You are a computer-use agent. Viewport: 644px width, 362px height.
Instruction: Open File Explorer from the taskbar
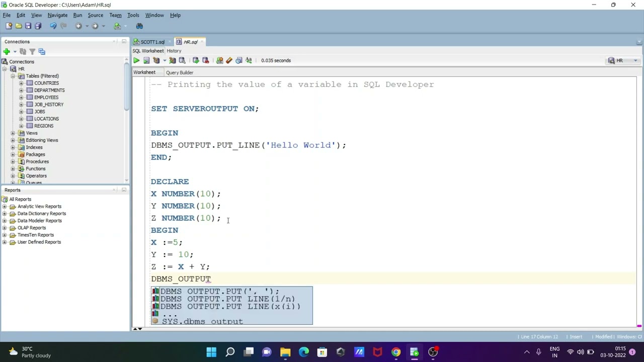pos(285,352)
